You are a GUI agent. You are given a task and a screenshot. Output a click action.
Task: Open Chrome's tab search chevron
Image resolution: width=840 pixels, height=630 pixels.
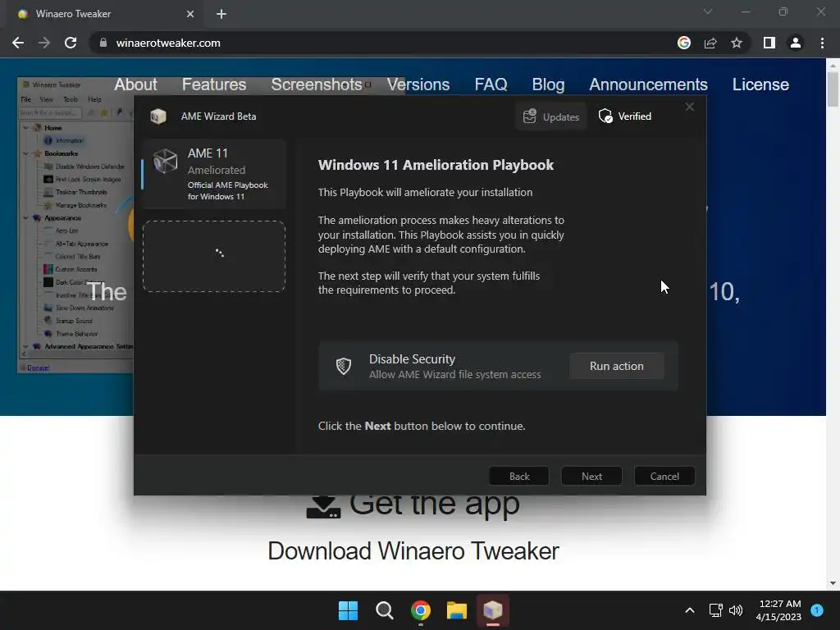708,11
